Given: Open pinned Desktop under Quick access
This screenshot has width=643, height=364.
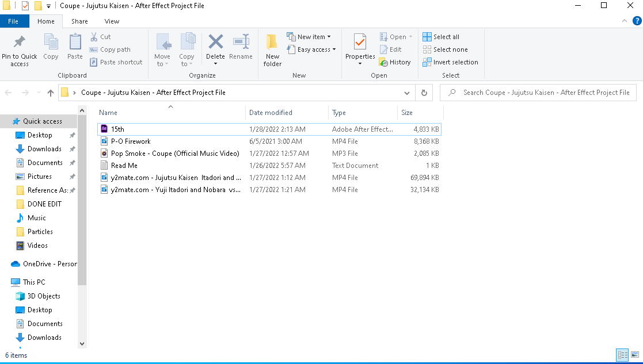Looking at the screenshot, I should tap(40, 135).
